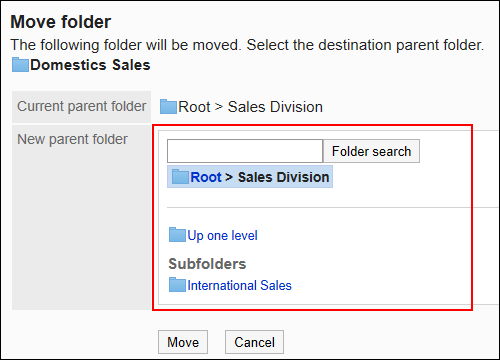Image resolution: width=500 pixels, height=360 pixels.
Task: Select Sales Division in the highlighted path
Action: point(283,177)
